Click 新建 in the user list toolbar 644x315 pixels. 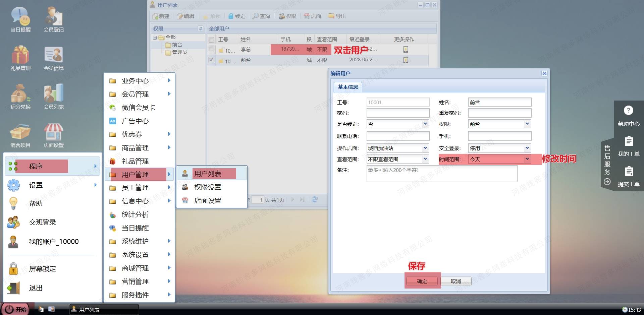(x=161, y=16)
